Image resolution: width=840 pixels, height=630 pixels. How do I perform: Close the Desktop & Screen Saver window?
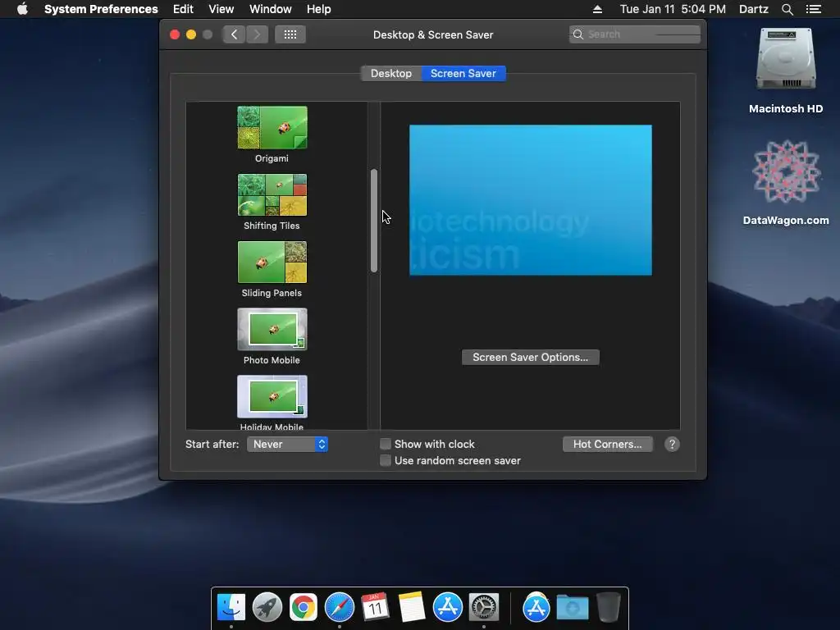(x=175, y=34)
